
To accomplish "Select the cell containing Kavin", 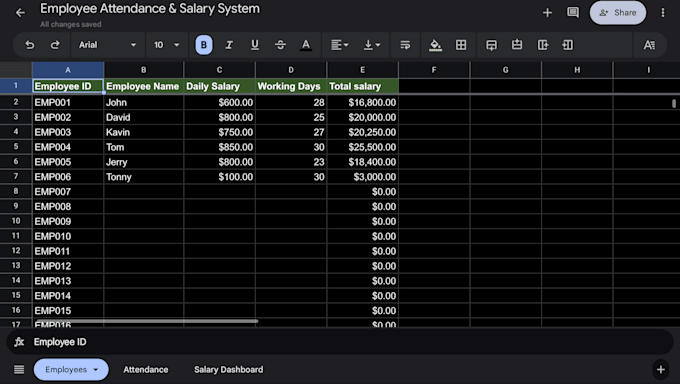I will pyautogui.click(x=144, y=132).
